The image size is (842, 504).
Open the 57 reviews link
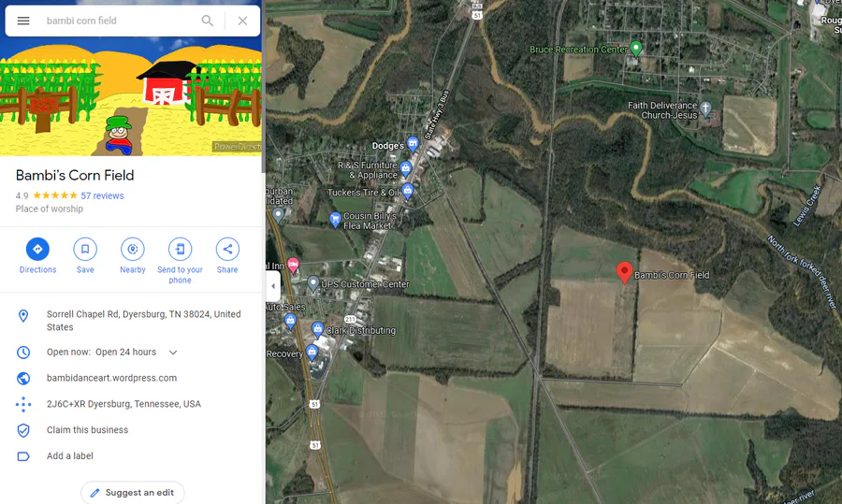pos(102,196)
